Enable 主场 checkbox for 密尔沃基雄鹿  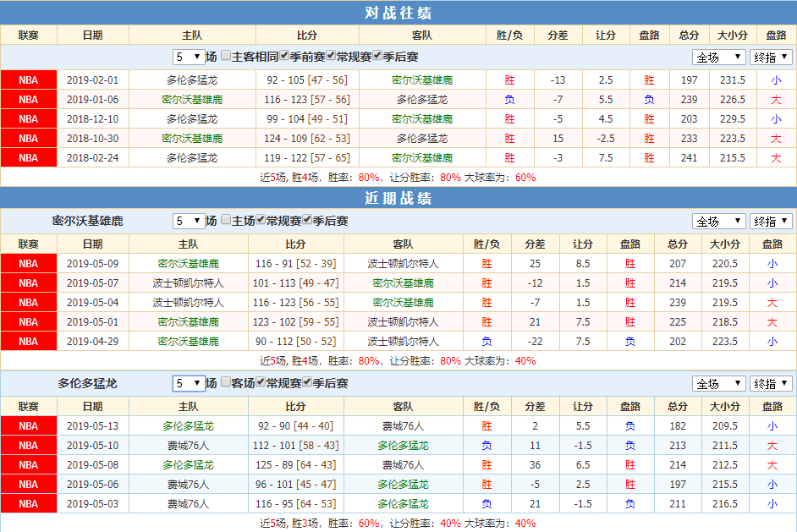tap(226, 220)
